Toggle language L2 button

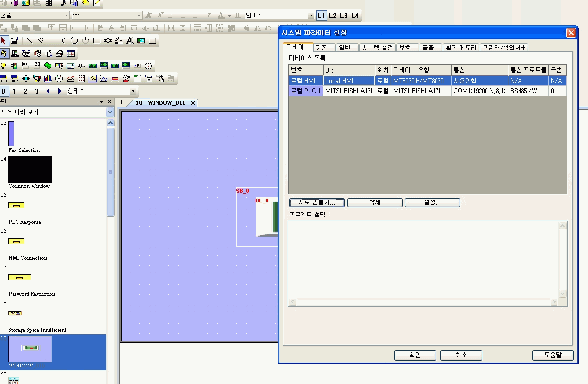click(333, 16)
